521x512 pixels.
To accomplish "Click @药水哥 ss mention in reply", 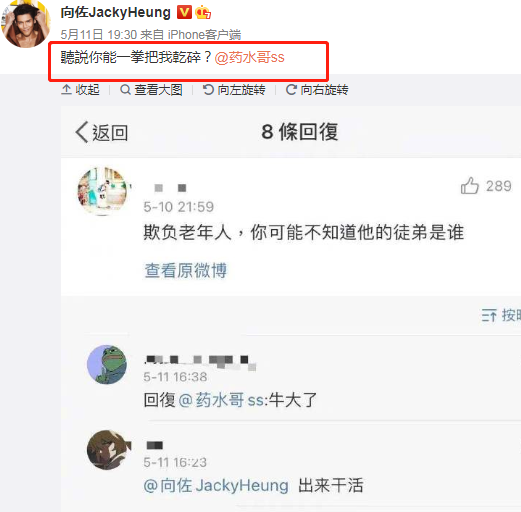I will click(x=222, y=400).
